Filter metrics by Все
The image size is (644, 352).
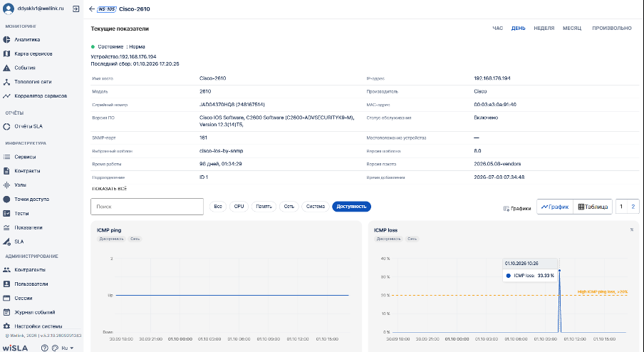(x=218, y=207)
